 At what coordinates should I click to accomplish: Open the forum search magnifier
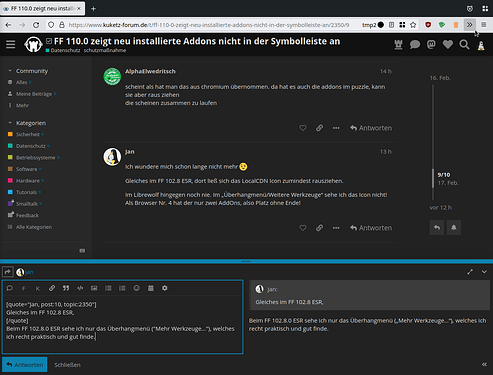coord(464,44)
